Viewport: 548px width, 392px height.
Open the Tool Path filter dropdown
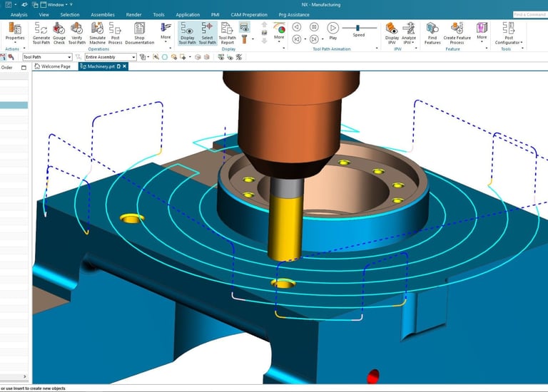47,57
